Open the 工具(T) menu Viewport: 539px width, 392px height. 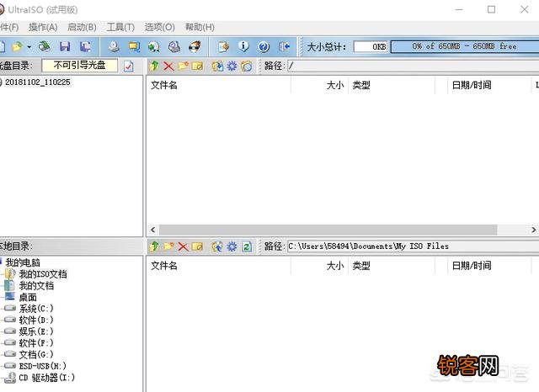coord(120,27)
